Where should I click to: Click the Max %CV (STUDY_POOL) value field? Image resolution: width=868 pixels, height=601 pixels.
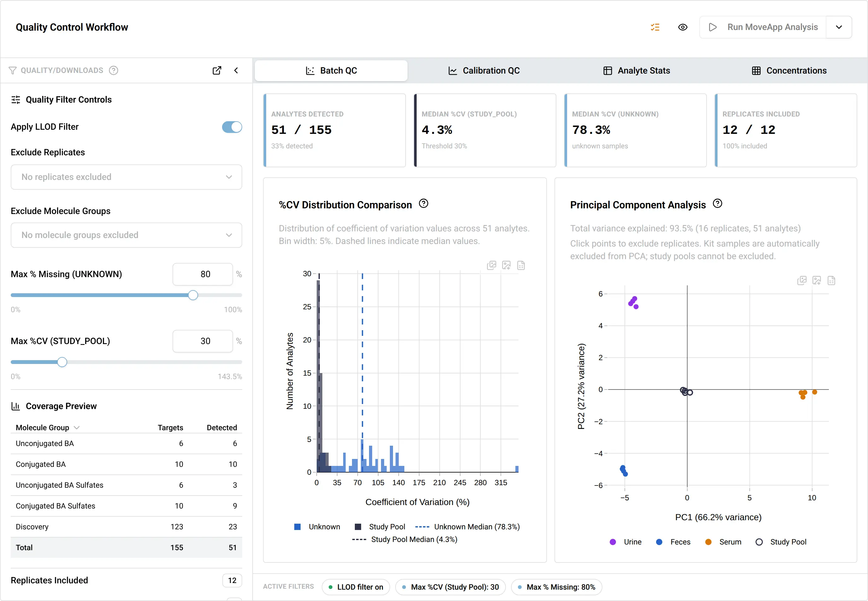(x=203, y=341)
